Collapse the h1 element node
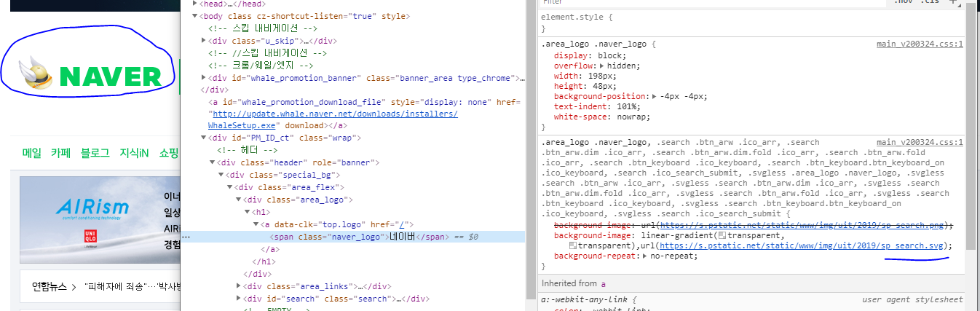Image resolution: width=980 pixels, height=311 pixels. click(247, 212)
